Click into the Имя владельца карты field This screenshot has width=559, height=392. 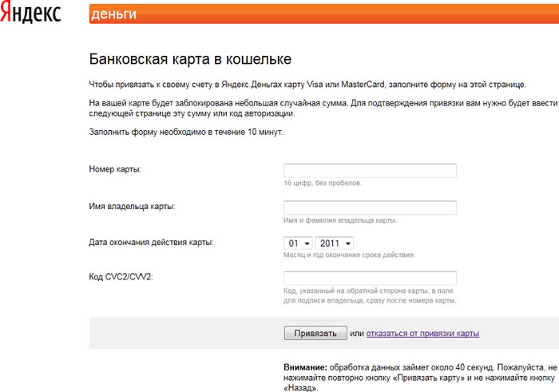click(370, 208)
